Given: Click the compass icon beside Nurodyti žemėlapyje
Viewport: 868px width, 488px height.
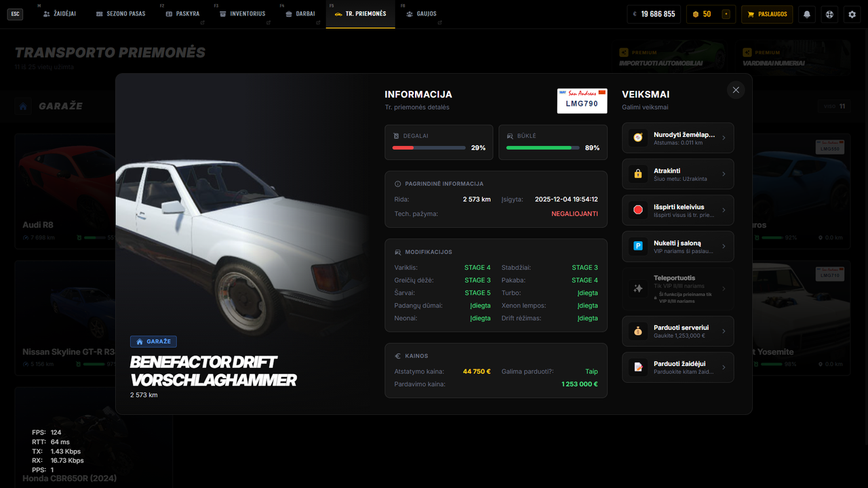Looking at the screenshot, I should click(x=637, y=138).
